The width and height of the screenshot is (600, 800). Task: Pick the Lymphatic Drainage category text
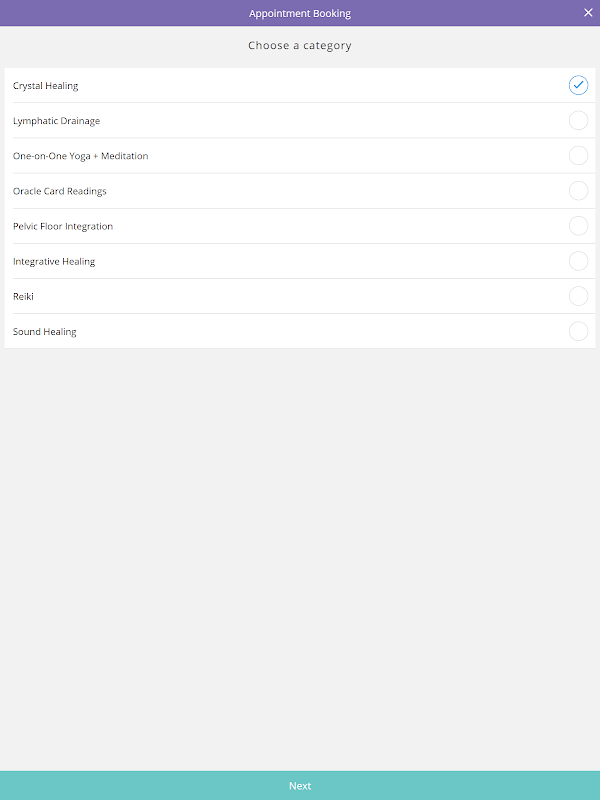pyautogui.click(x=56, y=121)
